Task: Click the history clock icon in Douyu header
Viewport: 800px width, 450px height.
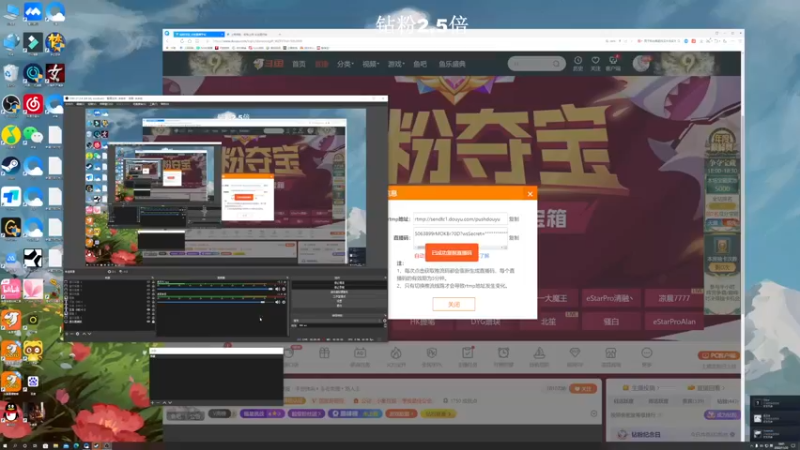Action: tap(578, 61)
